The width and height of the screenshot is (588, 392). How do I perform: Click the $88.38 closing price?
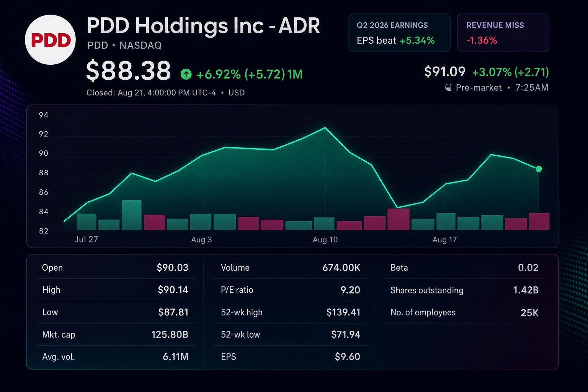129,71
